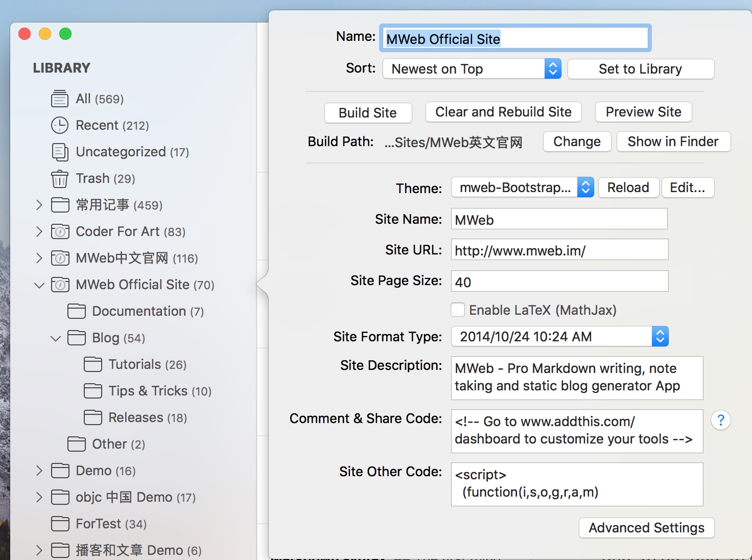752x560 pixels.
Task: Expand the Demo folder
Action: tap(39, 471)
